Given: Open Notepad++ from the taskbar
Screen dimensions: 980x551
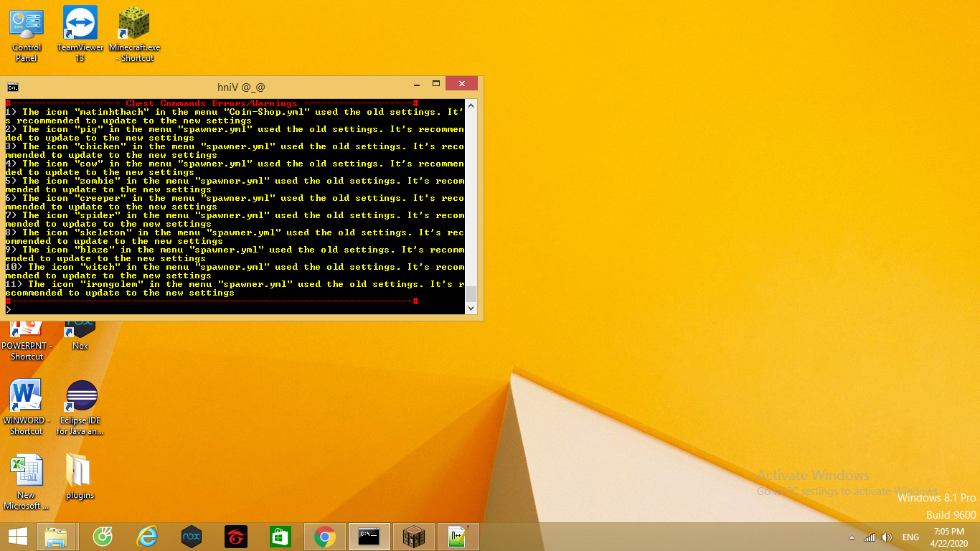Looking at the screenshot, I should (458, 536).
